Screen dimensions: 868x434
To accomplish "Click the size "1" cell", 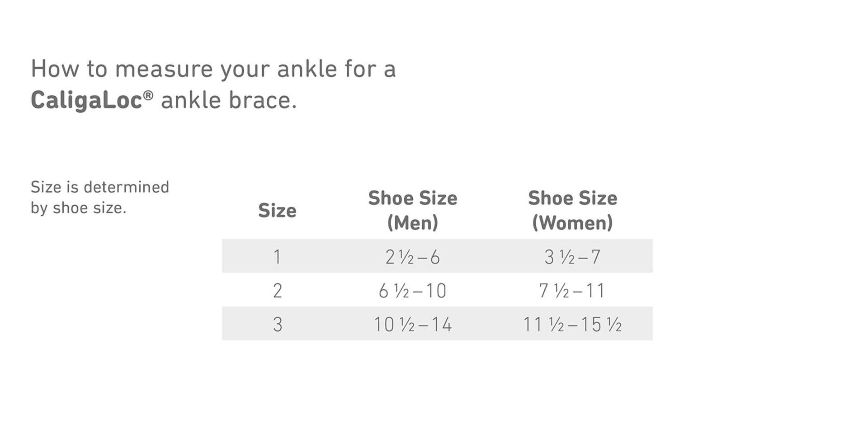I will (x=277, y=257).
